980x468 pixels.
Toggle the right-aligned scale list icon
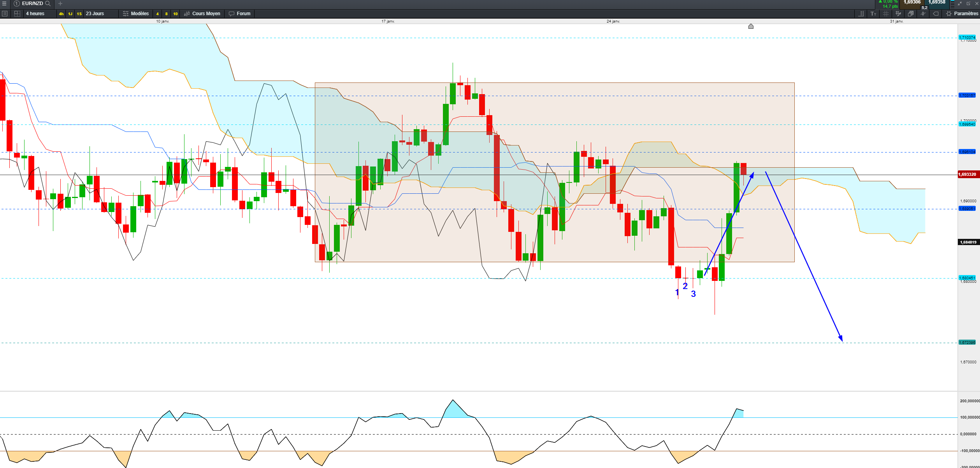[x=861, y=14]
